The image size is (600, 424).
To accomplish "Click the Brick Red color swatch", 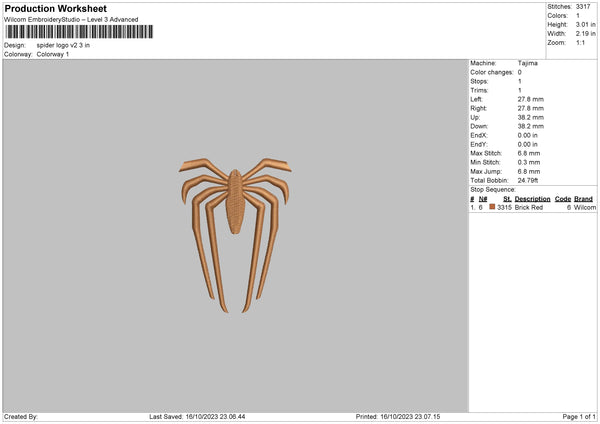I will pos(492,207).
